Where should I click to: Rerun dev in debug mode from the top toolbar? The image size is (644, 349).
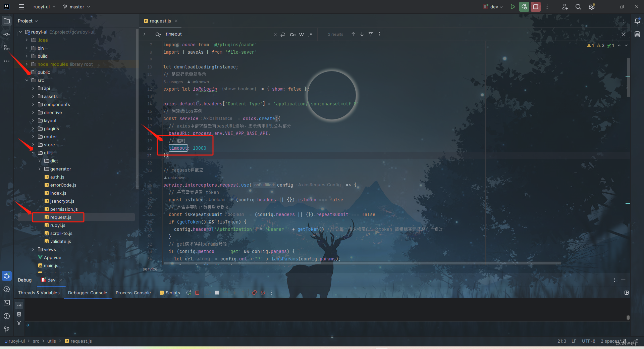pos(524,7)
